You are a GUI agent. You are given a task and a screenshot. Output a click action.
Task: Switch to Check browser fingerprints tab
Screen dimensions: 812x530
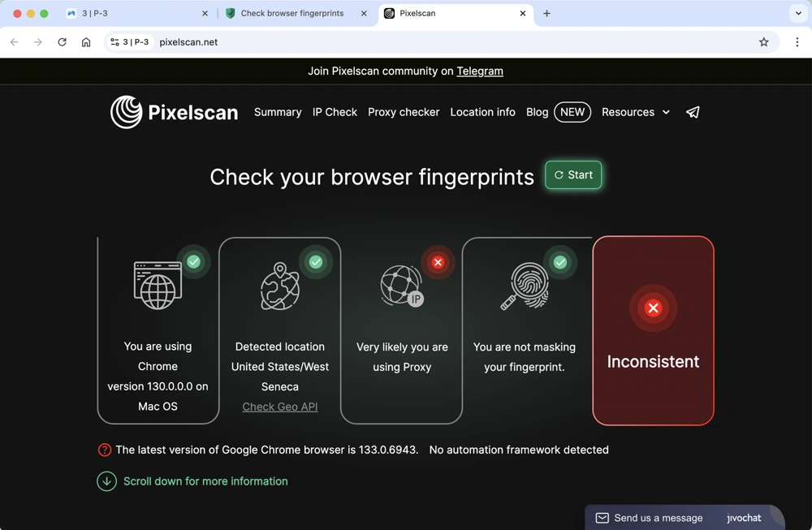(x=292, y=13)
